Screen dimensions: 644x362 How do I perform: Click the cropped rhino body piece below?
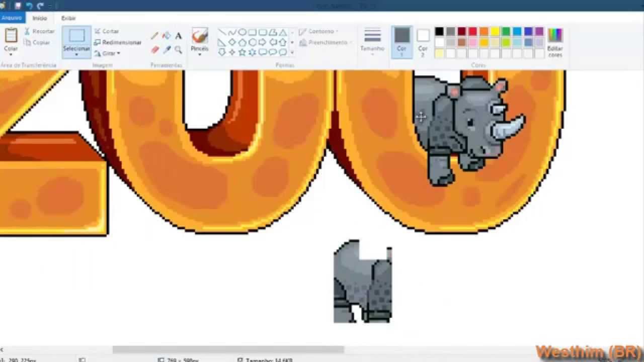click(363, 282)
